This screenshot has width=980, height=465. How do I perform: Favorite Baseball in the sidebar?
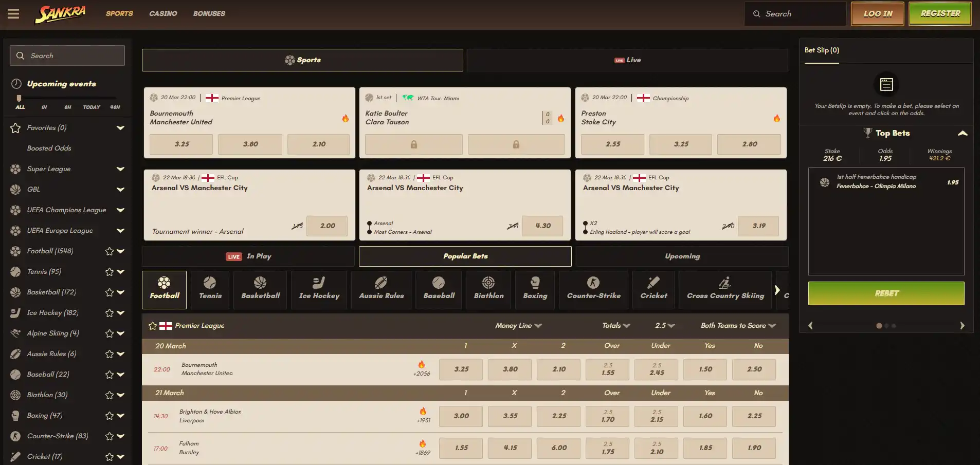coord(110,375)
